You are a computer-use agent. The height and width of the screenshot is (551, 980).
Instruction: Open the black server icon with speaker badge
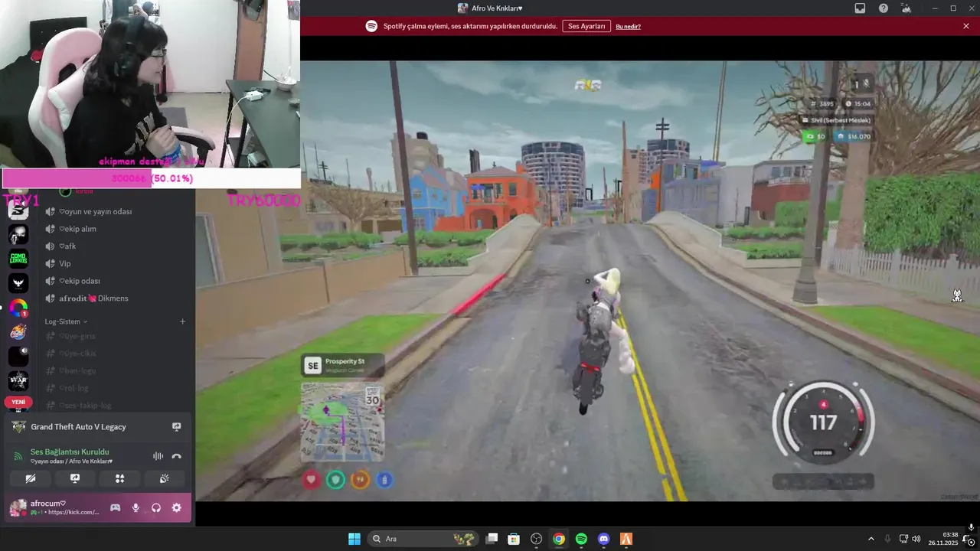(18, 356)
